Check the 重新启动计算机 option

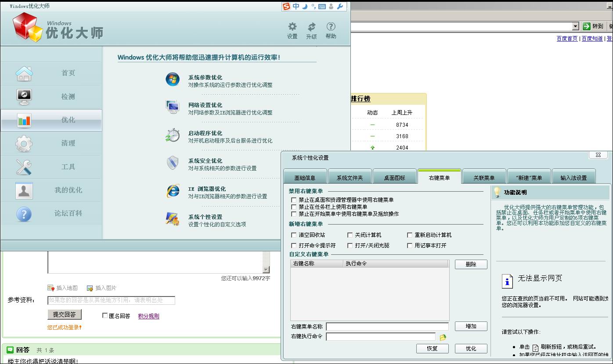click(x=410, y=235)
